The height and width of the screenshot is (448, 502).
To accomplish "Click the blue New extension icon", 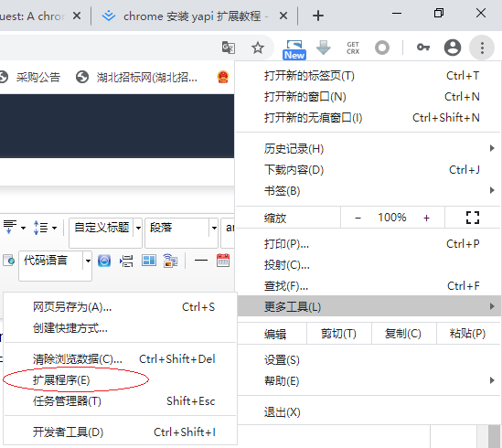I will [x=294, y=49].
